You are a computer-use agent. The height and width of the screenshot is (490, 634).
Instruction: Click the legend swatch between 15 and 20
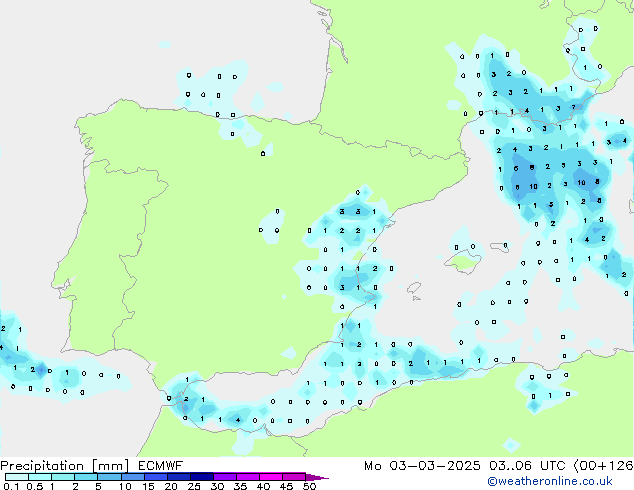click(155, 477)
